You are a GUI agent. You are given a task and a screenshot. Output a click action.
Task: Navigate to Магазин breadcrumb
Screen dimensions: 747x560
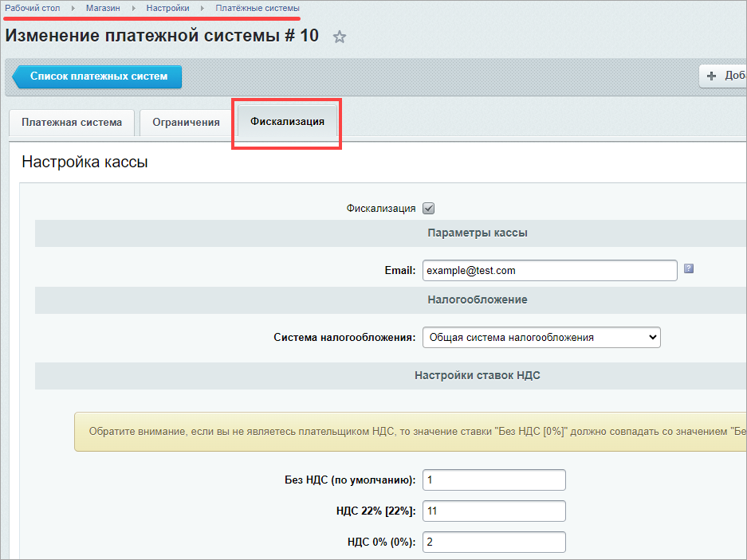click(103, 8)
